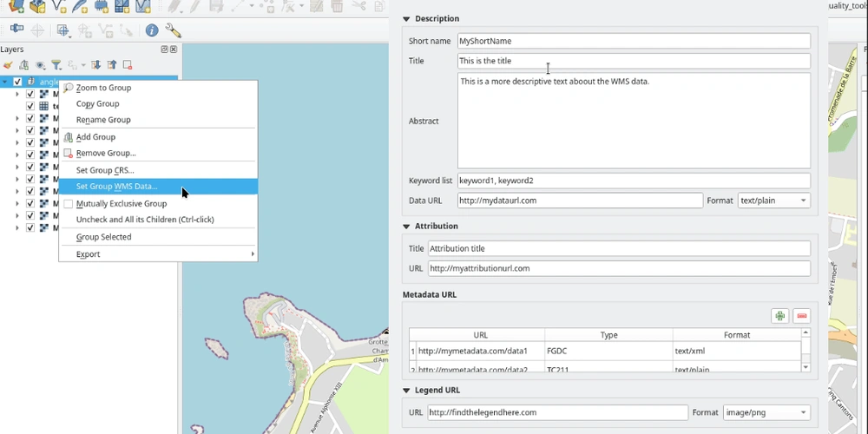Image resolution: width=868 pixels, height=434 pixels.
Task: Collapse the selected group's tree arrow
Action: [x=5, y=82]
